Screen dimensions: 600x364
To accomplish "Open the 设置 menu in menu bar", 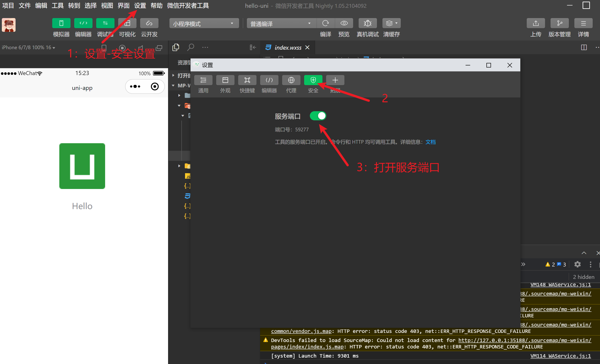I will point(140,5).
